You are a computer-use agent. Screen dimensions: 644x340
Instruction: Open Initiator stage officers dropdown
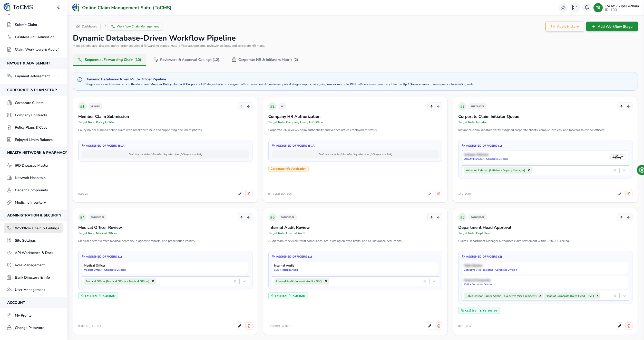coord(624,170)
